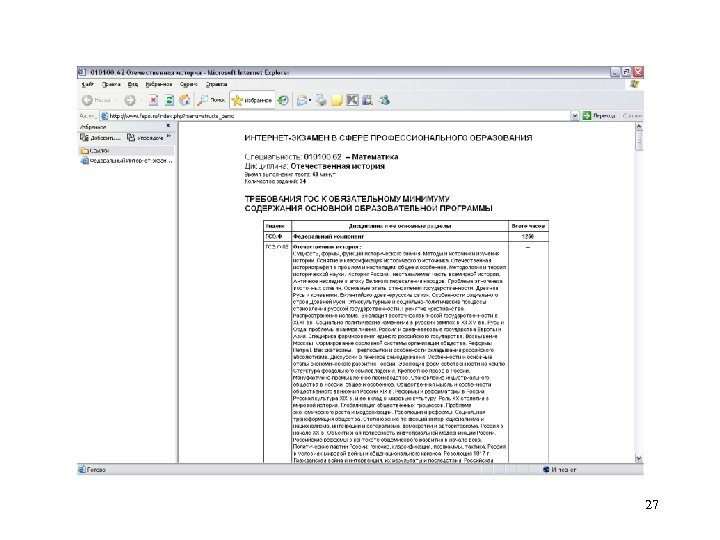Open the Mail button dropdown arrow
Screen dimensions: 720x540
point(310,100)
